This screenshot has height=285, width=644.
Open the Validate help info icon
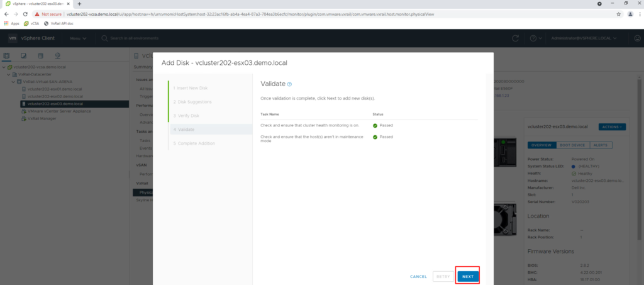[x=289, y=84]
